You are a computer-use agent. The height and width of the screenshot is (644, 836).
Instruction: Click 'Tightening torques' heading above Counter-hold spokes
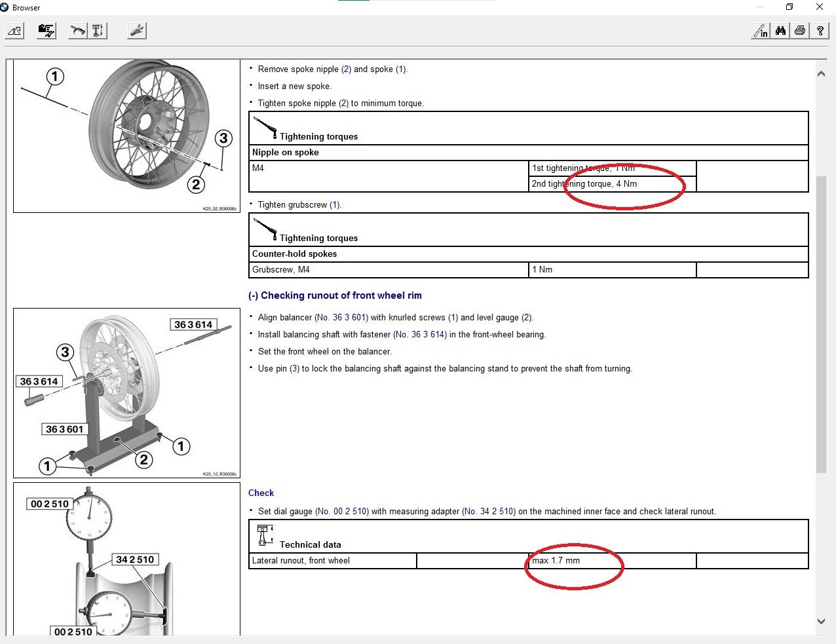coord(318,238)
